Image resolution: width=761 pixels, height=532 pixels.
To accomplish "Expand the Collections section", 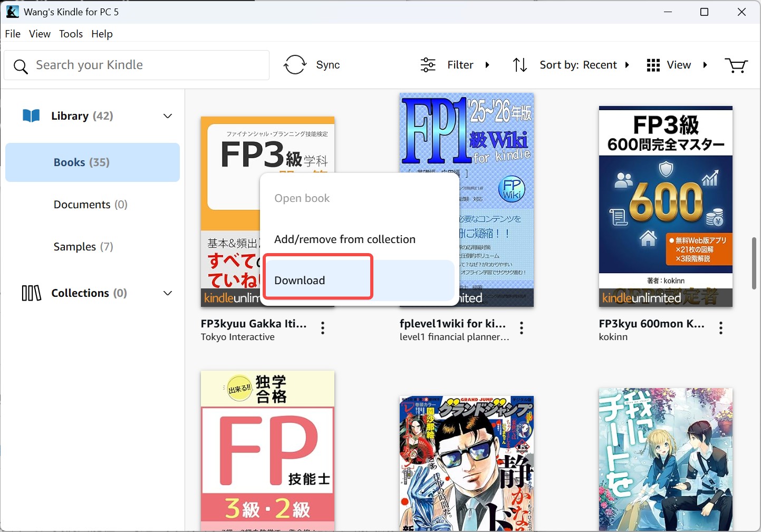I will click(x=167, y=293).
